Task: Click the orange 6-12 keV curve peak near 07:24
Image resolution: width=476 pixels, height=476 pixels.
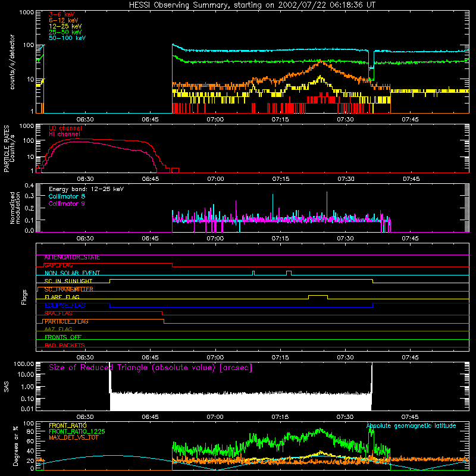Action: pyautogui.click(x=320, y=62)
